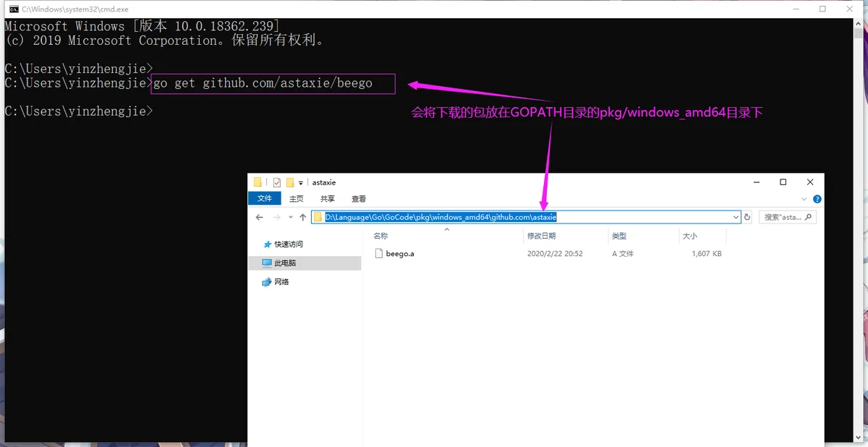
Task: Click the Properties checkmark icon in Explorer quick access toolbar
Action: coord(277,182)
